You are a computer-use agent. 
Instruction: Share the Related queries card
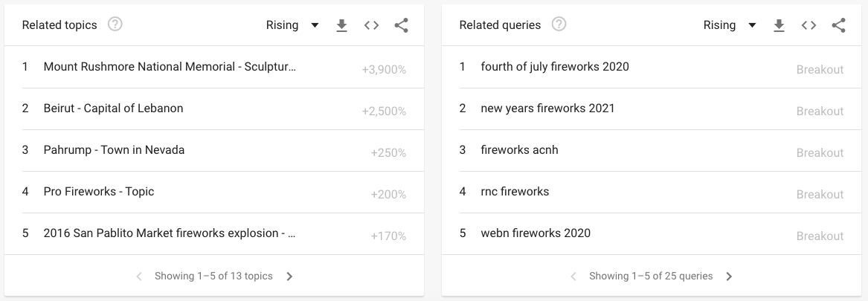pyautogui.click(x=839, y=25)
